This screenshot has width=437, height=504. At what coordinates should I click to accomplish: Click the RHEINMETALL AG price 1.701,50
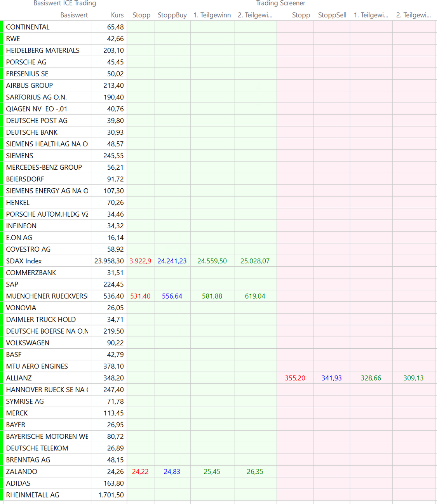(x=111, y=495)
